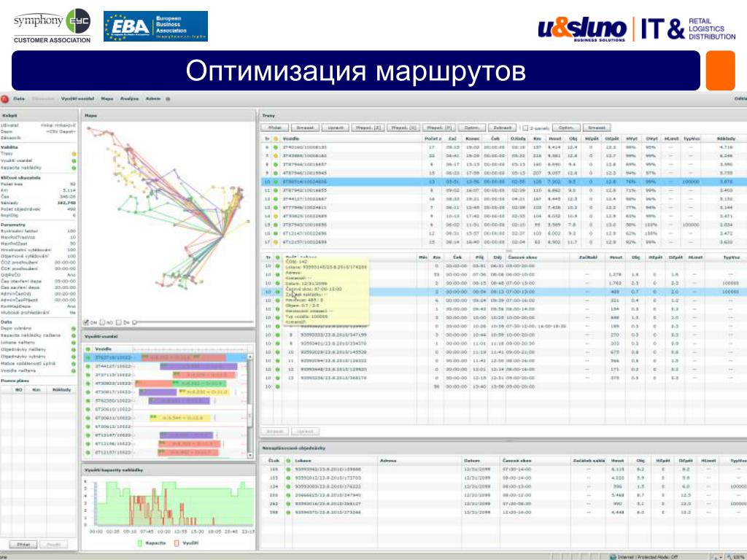
Task: Click the yellow status header icon in Trasy table
Action: click(x=275, y=139)
